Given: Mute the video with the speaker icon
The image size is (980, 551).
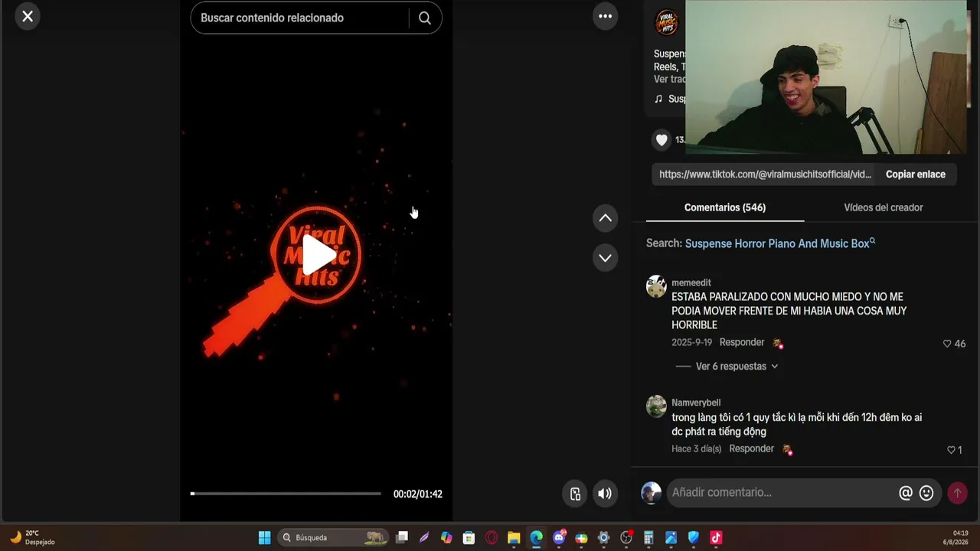Looking at the screenshot, I should pos(605,494).
